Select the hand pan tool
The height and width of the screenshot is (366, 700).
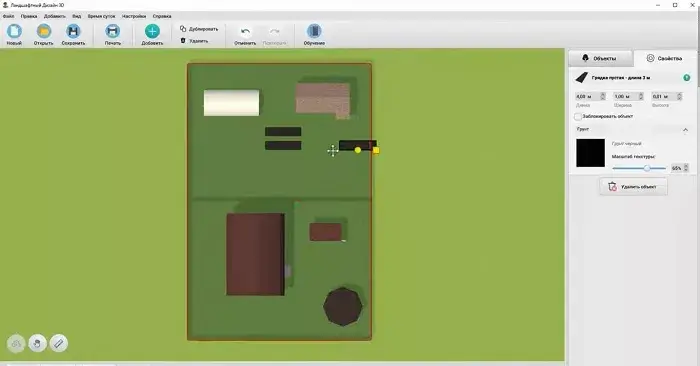point(38,344)
